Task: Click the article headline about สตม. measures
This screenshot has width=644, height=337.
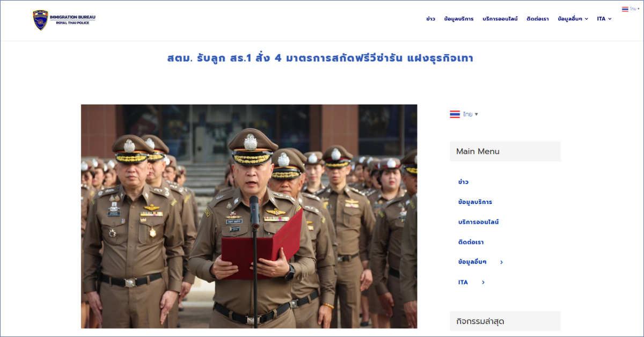Action: pos(320,58)
